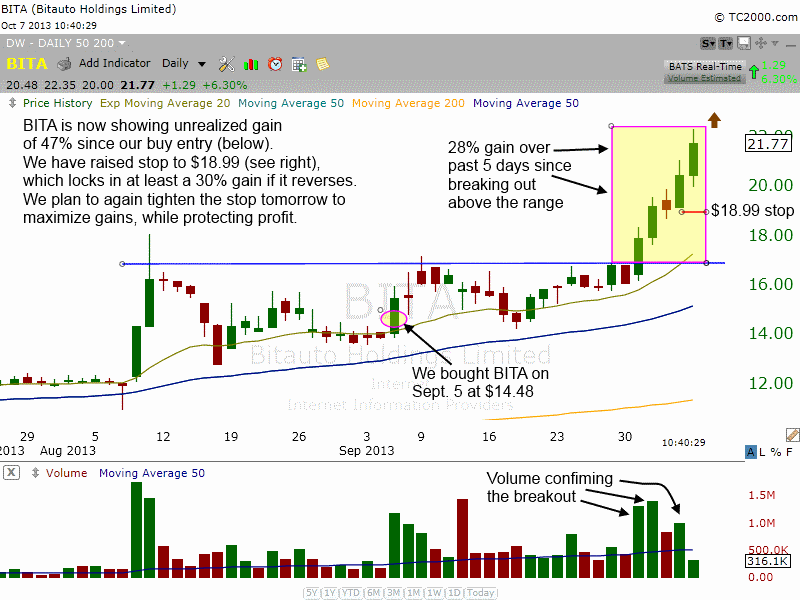Set chart range to 1D
This screenshot has height=600, width=800.
[454, 593]
